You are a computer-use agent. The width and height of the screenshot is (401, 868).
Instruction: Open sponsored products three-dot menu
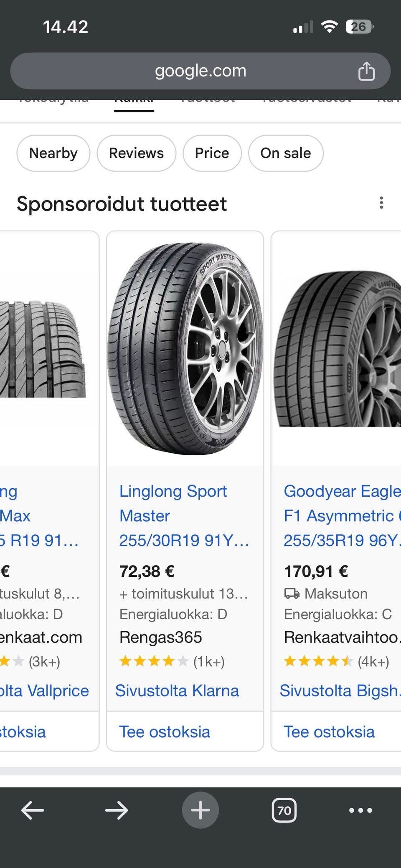point(381,203)
